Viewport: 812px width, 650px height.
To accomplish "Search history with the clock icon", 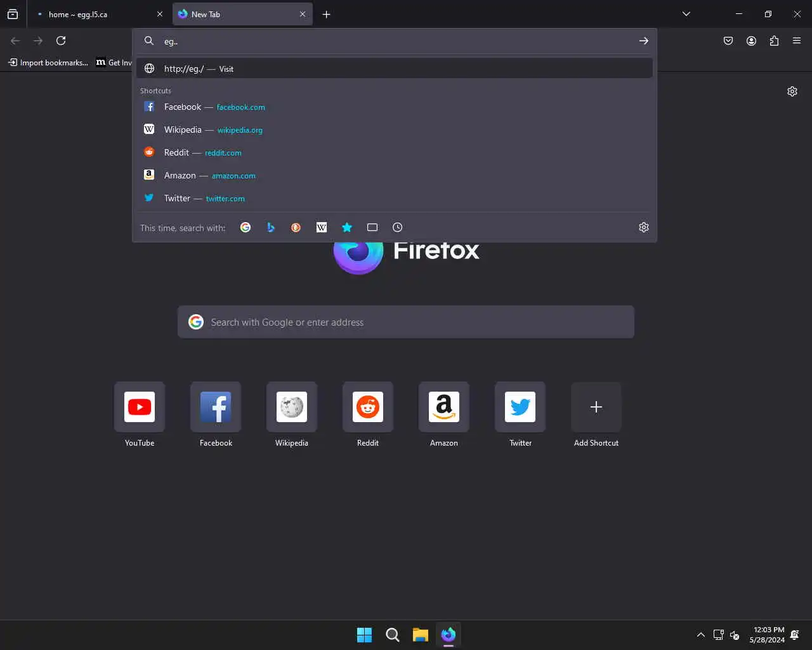I will coord(398,227).
